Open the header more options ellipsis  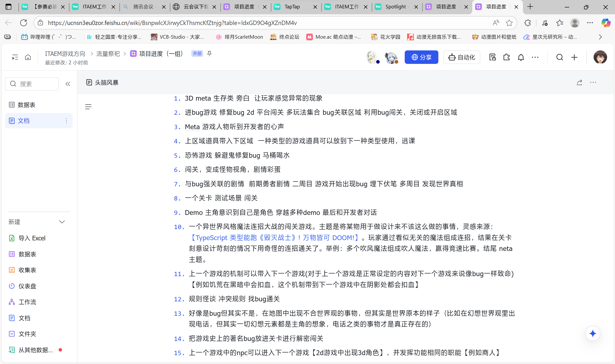535,57
